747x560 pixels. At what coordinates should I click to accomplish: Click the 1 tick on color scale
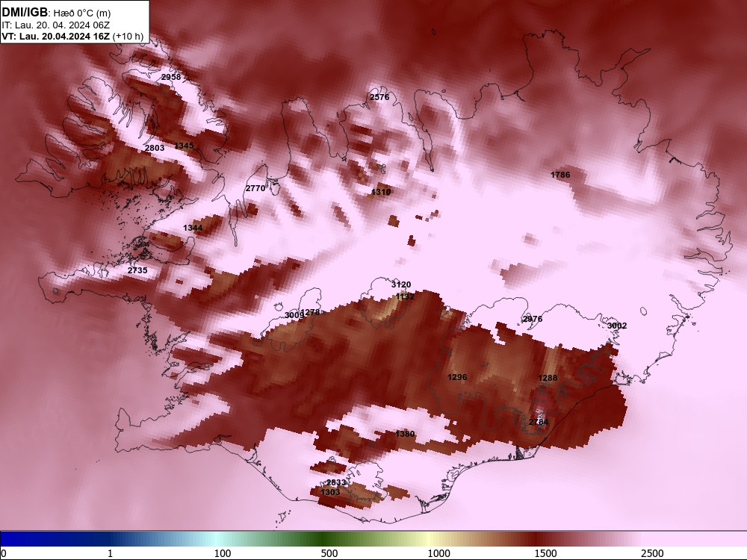(110, 553)
